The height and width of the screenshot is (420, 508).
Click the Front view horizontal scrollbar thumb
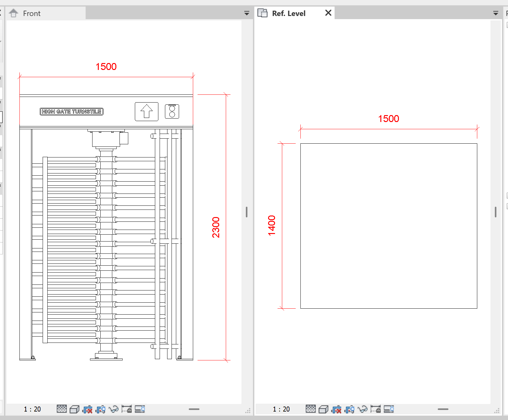click(x=194, y=409)
